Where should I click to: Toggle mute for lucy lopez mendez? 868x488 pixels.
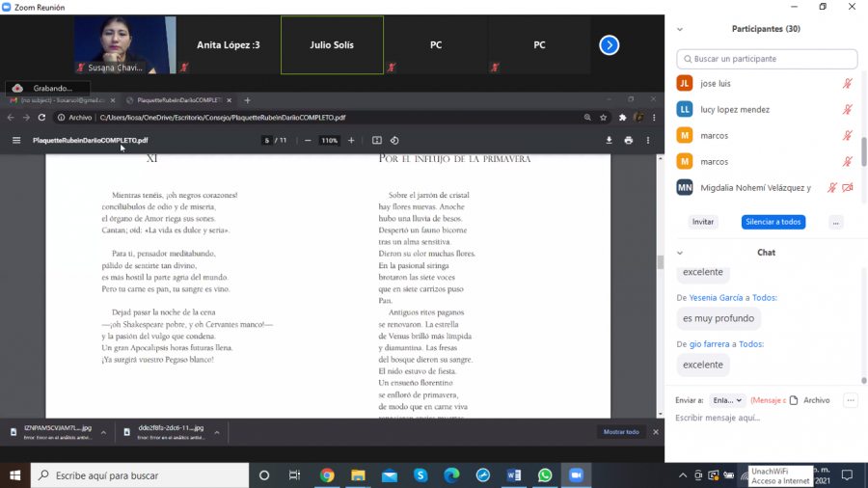point(847,110)
